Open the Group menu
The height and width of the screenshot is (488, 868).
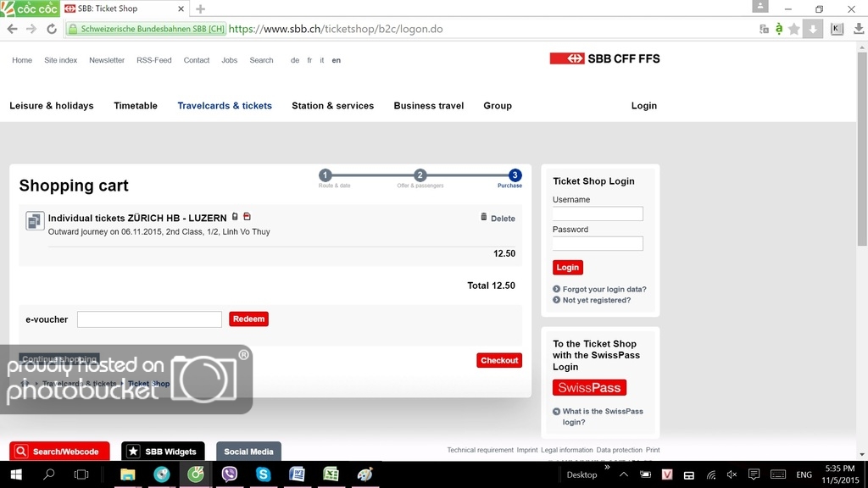(498, 106)
